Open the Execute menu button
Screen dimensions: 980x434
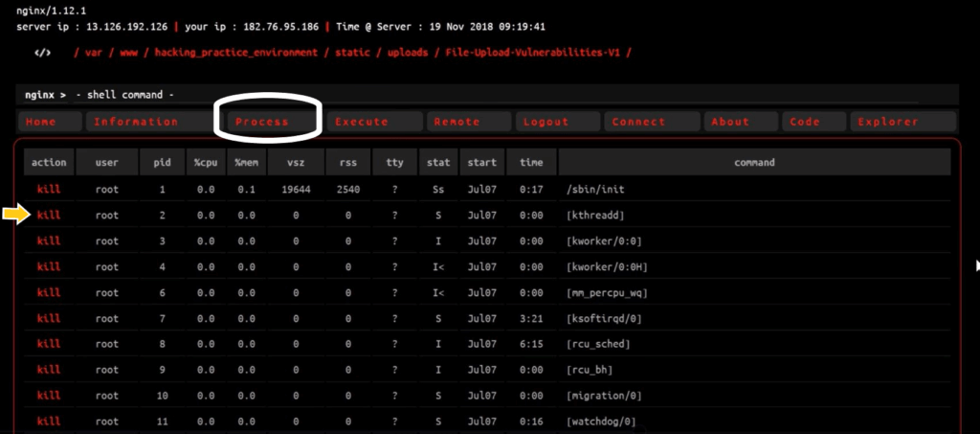pos(362,122)
